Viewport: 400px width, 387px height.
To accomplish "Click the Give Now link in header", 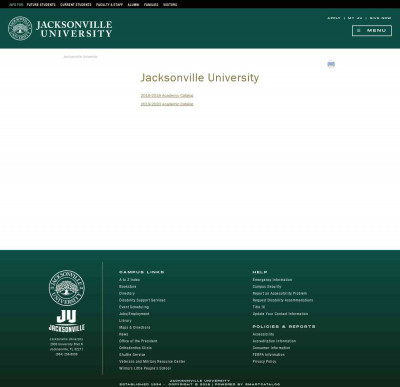I will (x=380, y=18).
